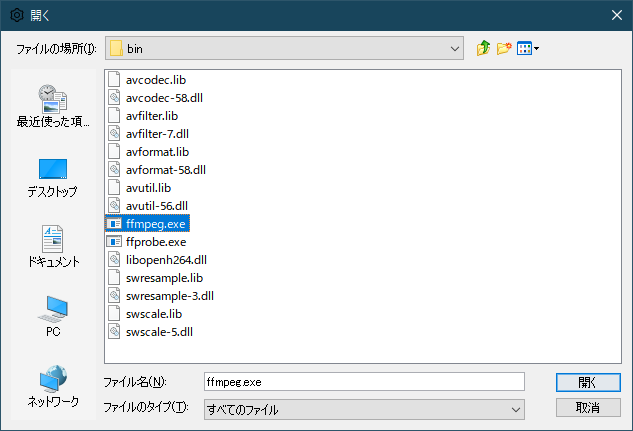Go to デスクトップ in sidebar

point(53,178)
